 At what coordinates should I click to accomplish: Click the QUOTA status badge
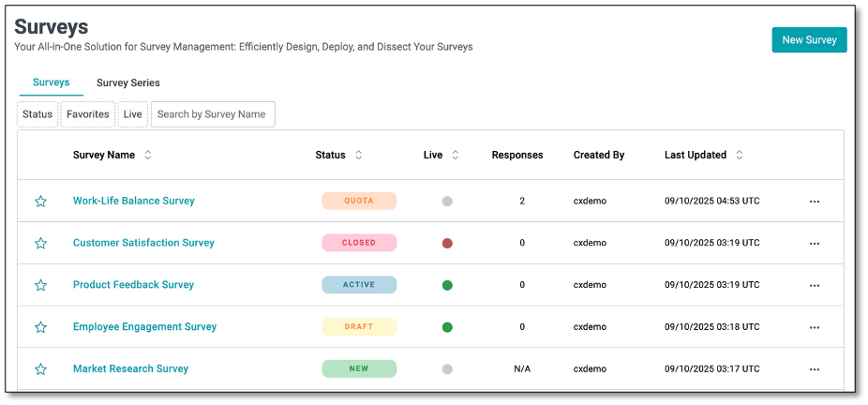(359, 201)
